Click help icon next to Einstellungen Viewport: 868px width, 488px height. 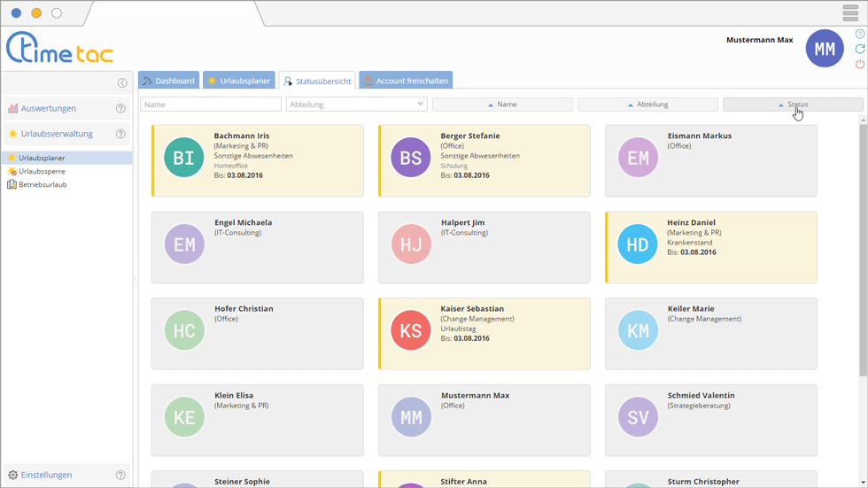pyautogui.click(x=120, y=475)
